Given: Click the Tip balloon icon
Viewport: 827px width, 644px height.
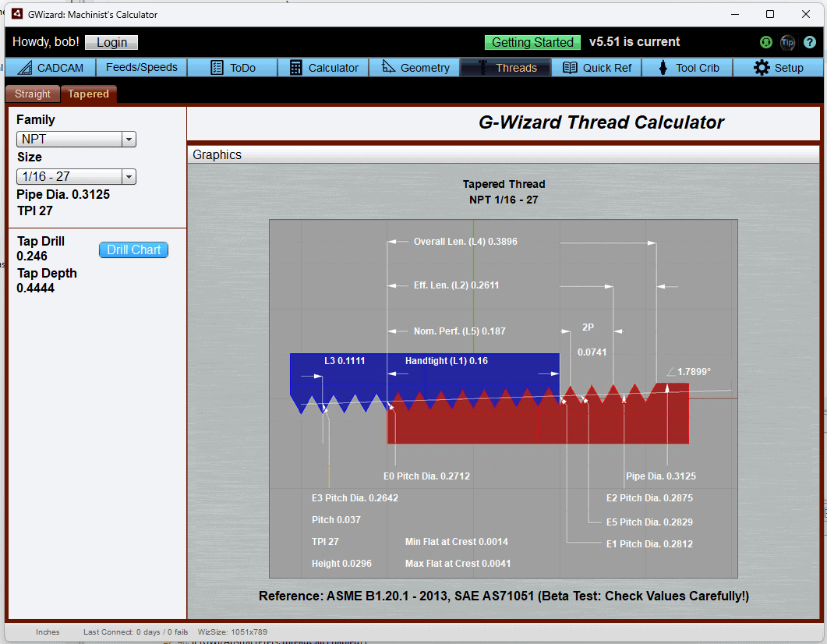Looking at the screenshot, I should tap(787, 43).
